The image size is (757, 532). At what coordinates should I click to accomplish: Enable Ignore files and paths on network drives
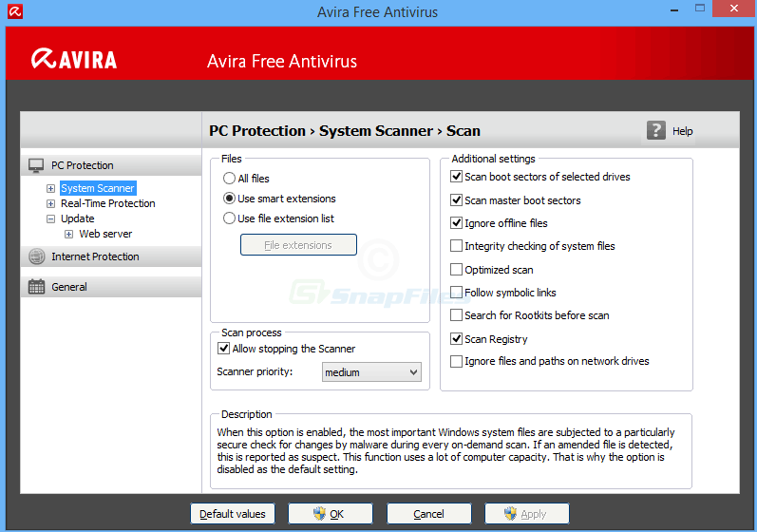(456, 361)
